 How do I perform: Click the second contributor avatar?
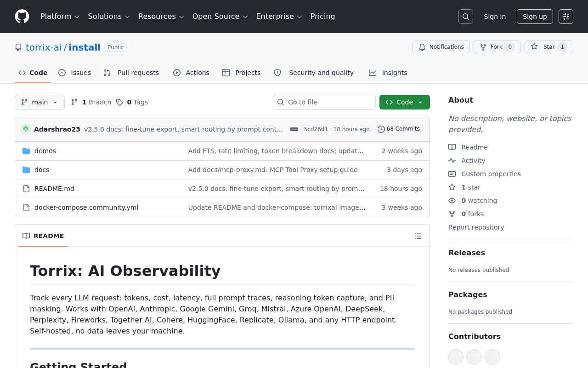coord(474,357)
